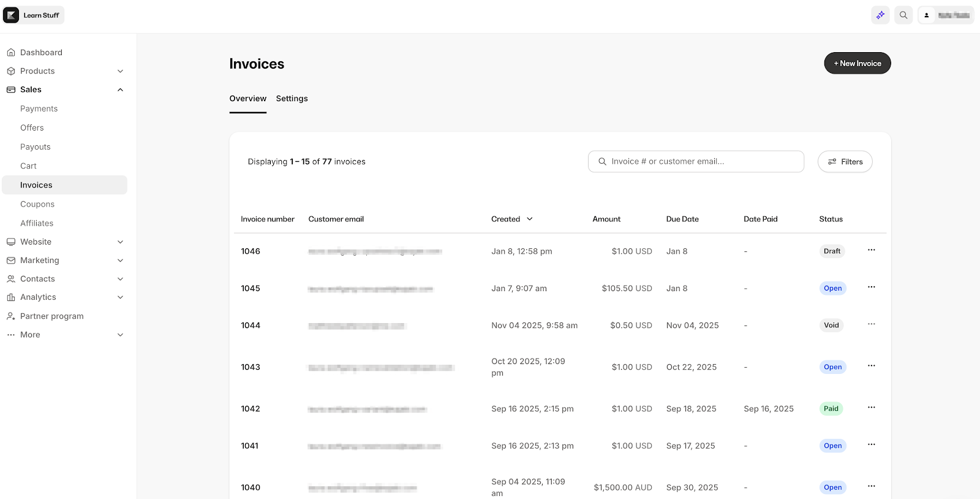Open actions menu for invoice 1044
The image size is (980, 499).
[x=871, y=324]
